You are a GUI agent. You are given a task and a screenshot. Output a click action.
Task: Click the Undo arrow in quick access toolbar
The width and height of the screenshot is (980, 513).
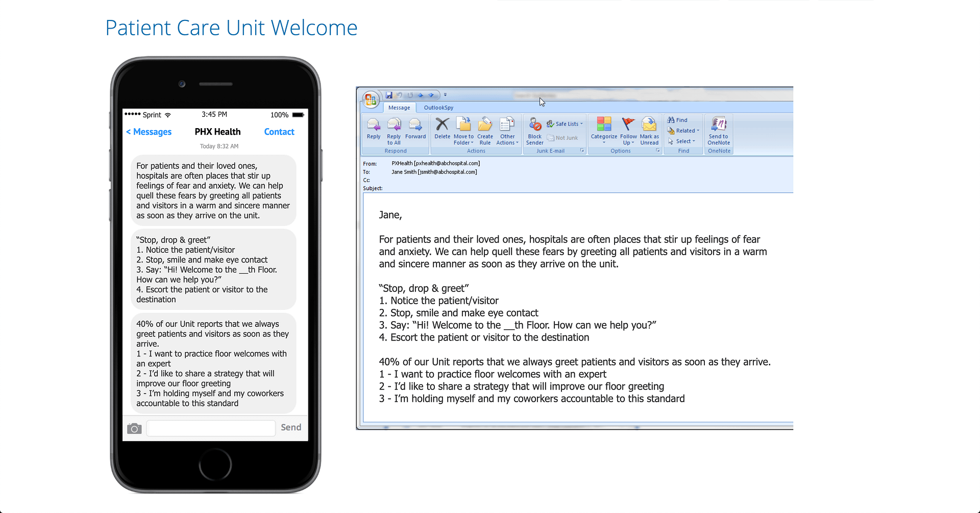[399, 95]
